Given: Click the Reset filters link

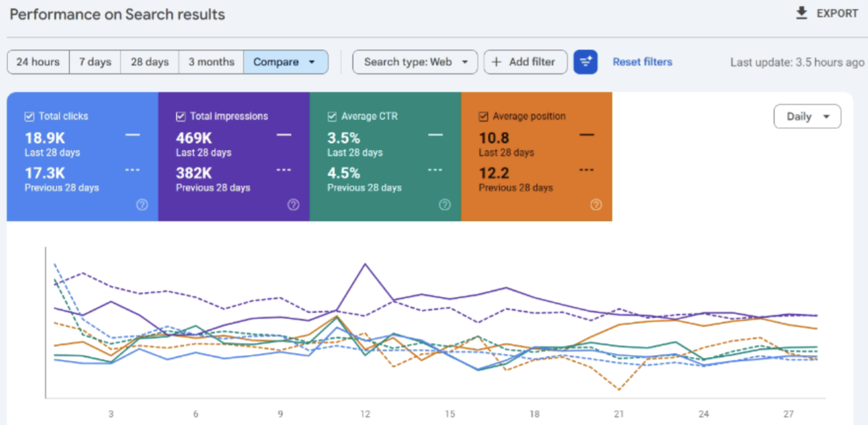Looking at the screenshot, I should point(642,61).
